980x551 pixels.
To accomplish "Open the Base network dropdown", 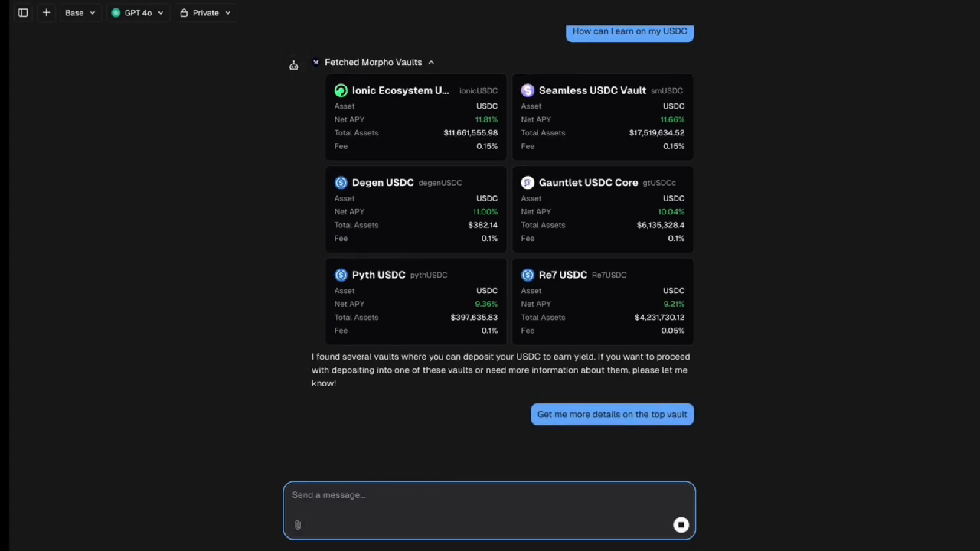I will (80, 13).
